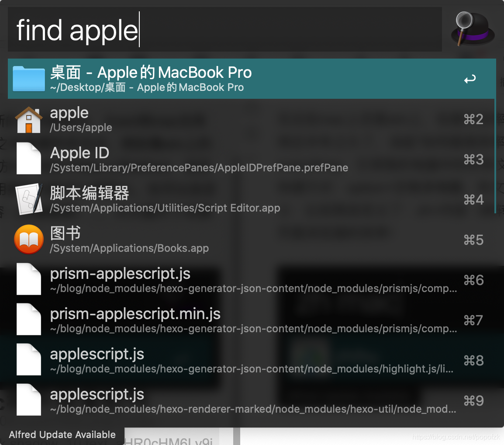Select the Apple ID result title
This screenshot has width=504, height=445.
(x=80, y=153)
